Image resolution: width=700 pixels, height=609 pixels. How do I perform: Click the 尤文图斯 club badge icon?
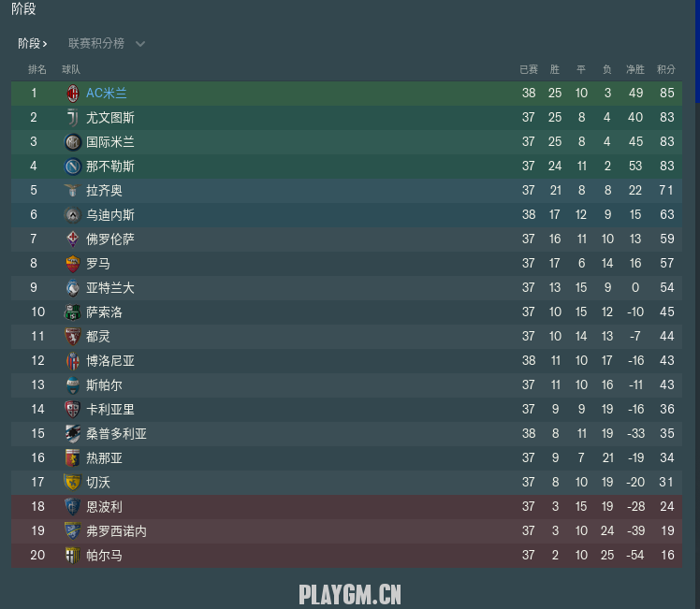72,118
